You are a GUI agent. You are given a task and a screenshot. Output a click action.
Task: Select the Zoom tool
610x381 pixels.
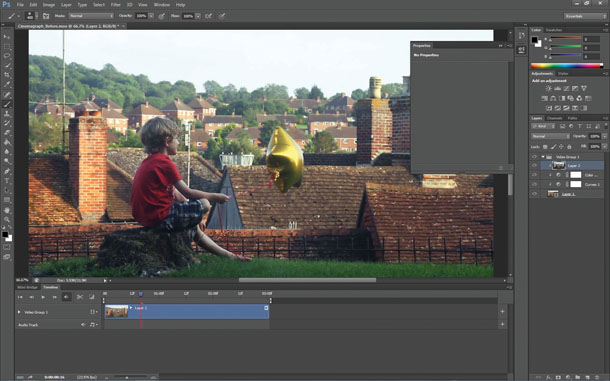coord(7,219)
